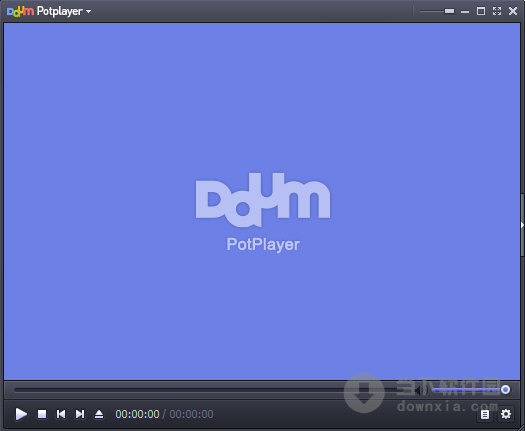Click the Daum PotPlayer logo in the video area
The height and width of the screenshot is (431, 525).
tap(263, 213)
